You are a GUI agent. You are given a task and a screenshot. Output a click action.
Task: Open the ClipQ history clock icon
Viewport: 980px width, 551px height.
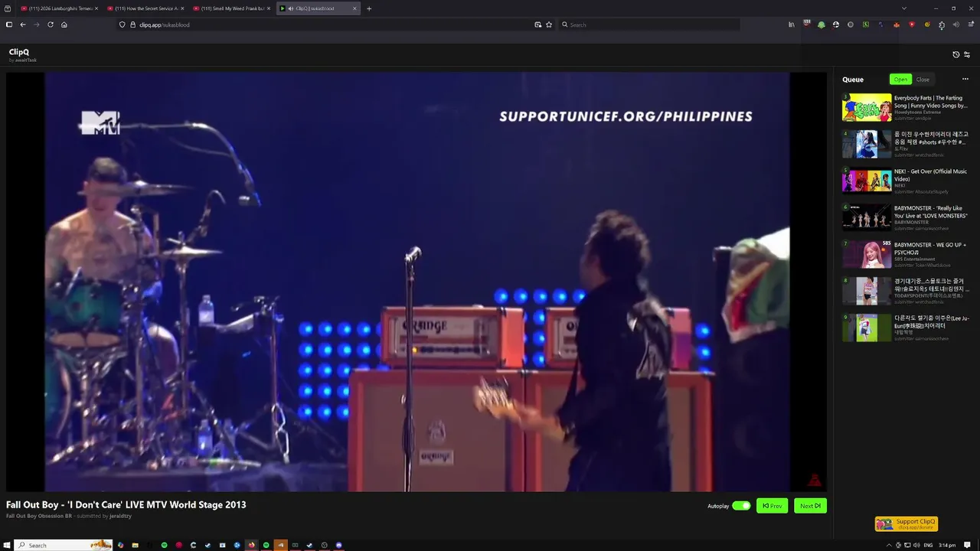[x=955, y=54]
